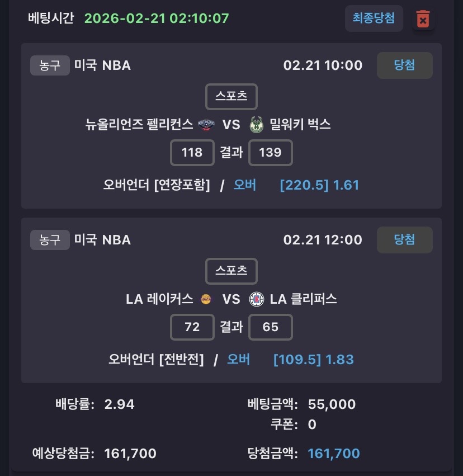Click the green betting time 2026-02-21 02:10:07

click(157, 18)
